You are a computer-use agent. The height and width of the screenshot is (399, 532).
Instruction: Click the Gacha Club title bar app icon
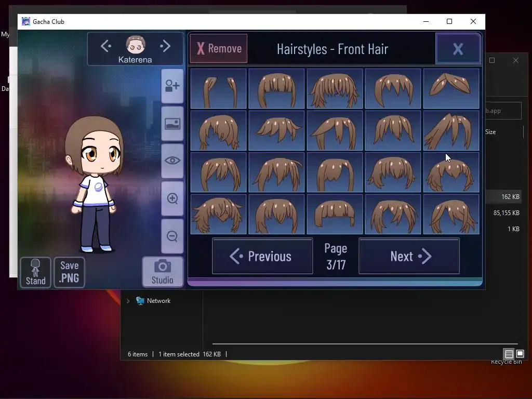(x=26, y=21)
